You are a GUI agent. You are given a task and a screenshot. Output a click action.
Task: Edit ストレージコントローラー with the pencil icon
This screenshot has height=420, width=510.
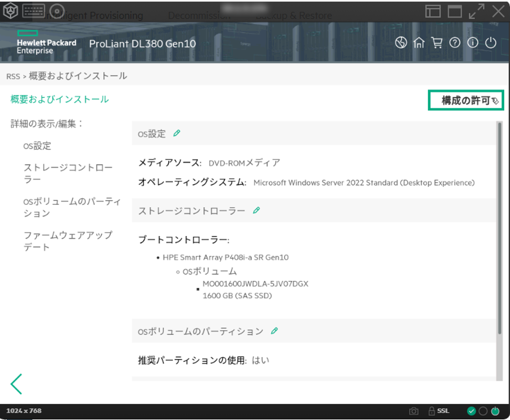(x=256, y=210)
